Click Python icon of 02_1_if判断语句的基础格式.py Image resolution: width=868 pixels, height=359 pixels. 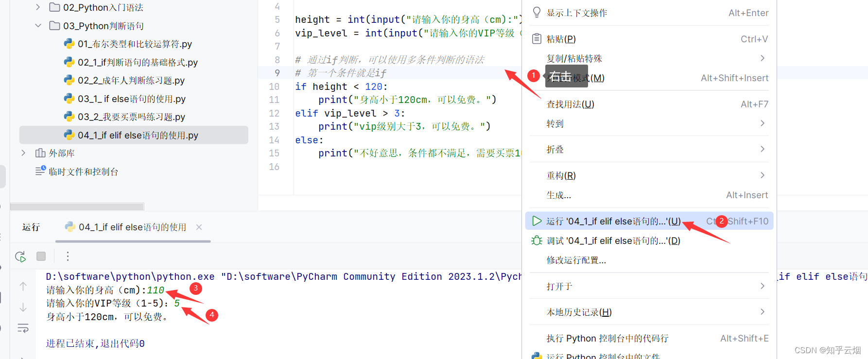coord(69,62)
